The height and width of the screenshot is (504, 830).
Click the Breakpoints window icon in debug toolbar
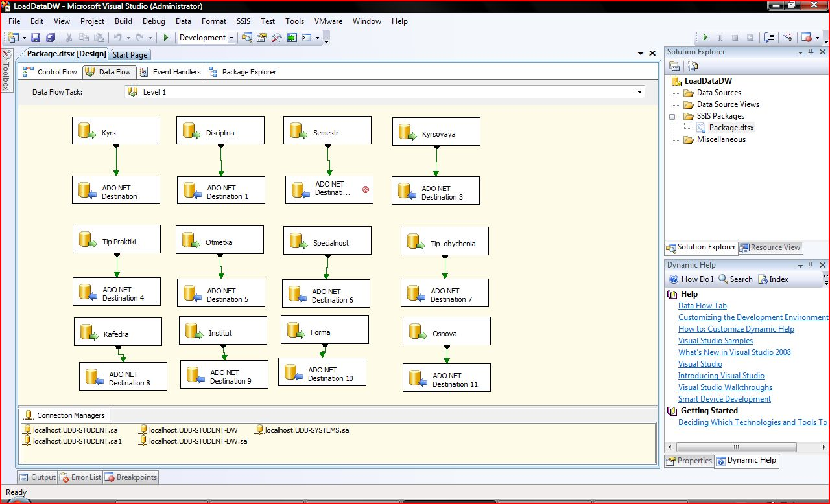click(x=807, y=38)
